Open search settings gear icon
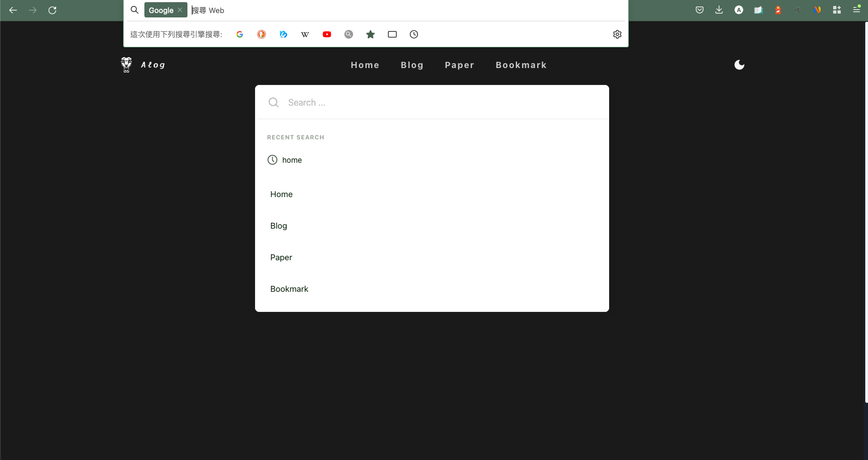 tap(617, 34)
